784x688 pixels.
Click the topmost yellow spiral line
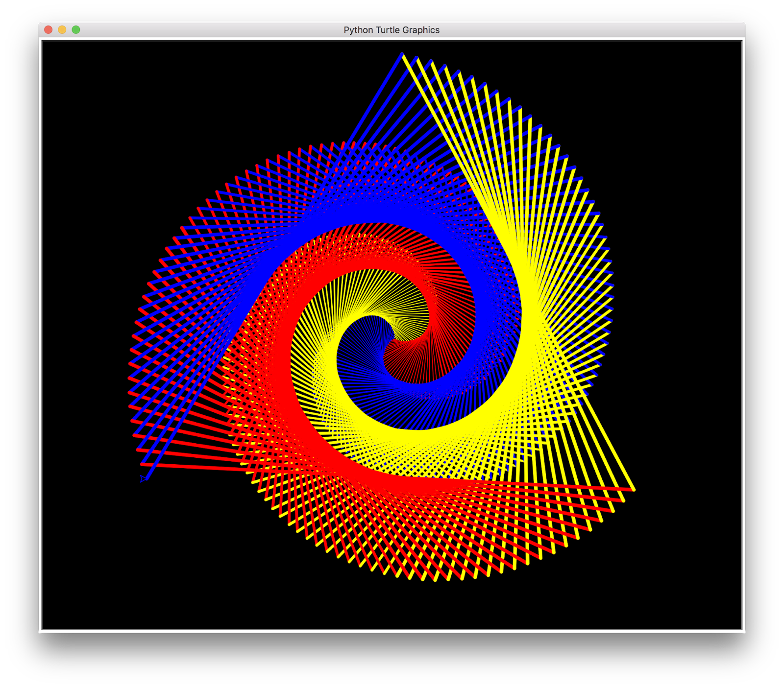point(407,59)
